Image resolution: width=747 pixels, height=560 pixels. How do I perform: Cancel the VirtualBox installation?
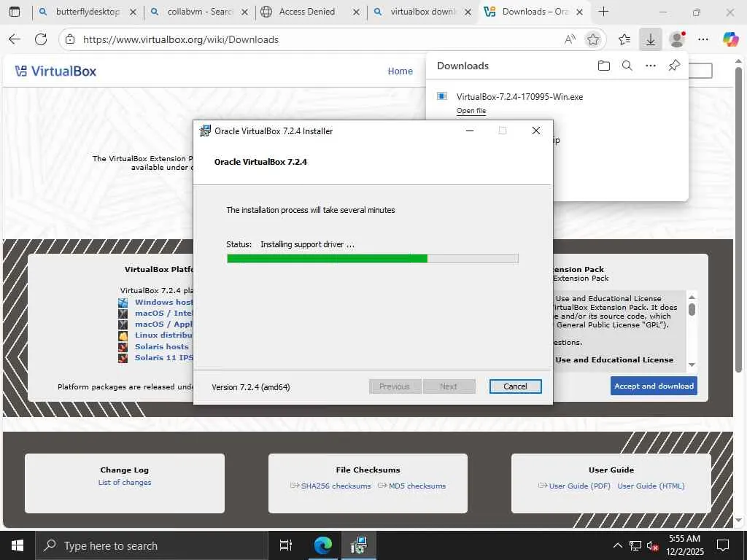(x=516, y=386)
